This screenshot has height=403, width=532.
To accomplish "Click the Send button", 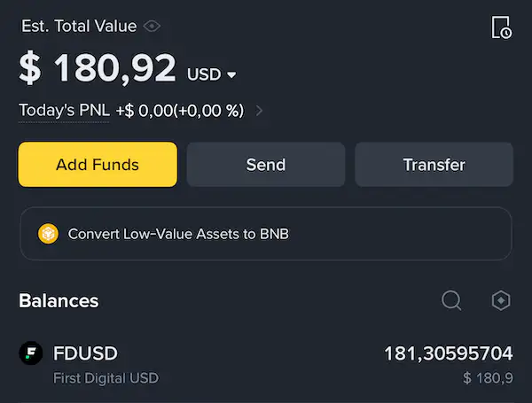I will 266,165.
